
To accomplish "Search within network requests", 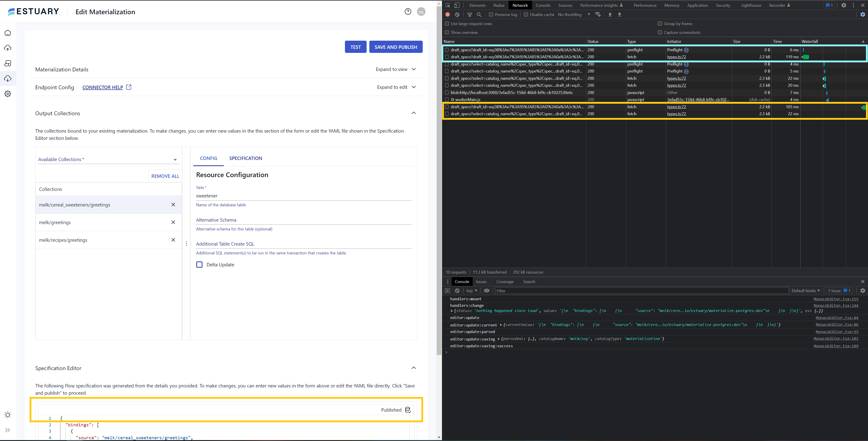I will pos(479,14).
